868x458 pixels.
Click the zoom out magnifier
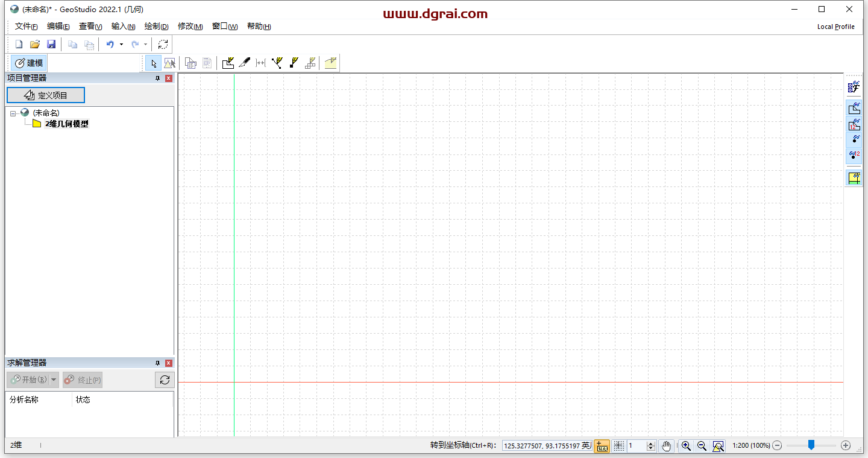[x=702, y=446]
